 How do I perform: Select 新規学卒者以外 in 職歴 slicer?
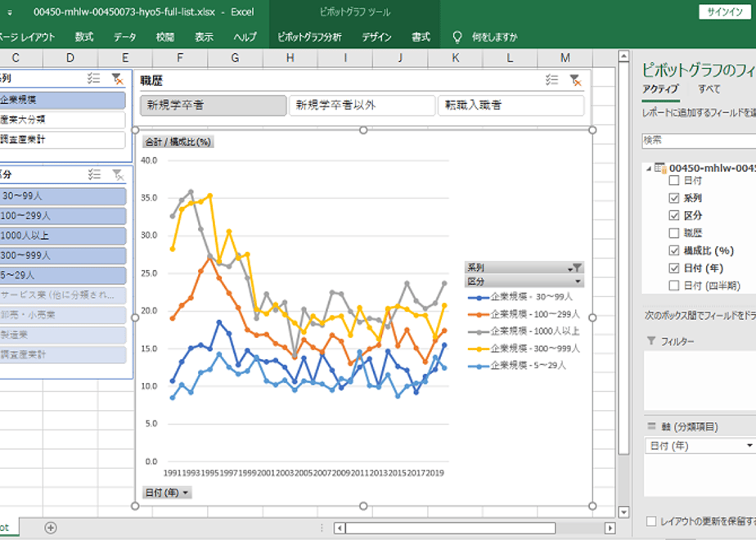click(x=362, y=105)
